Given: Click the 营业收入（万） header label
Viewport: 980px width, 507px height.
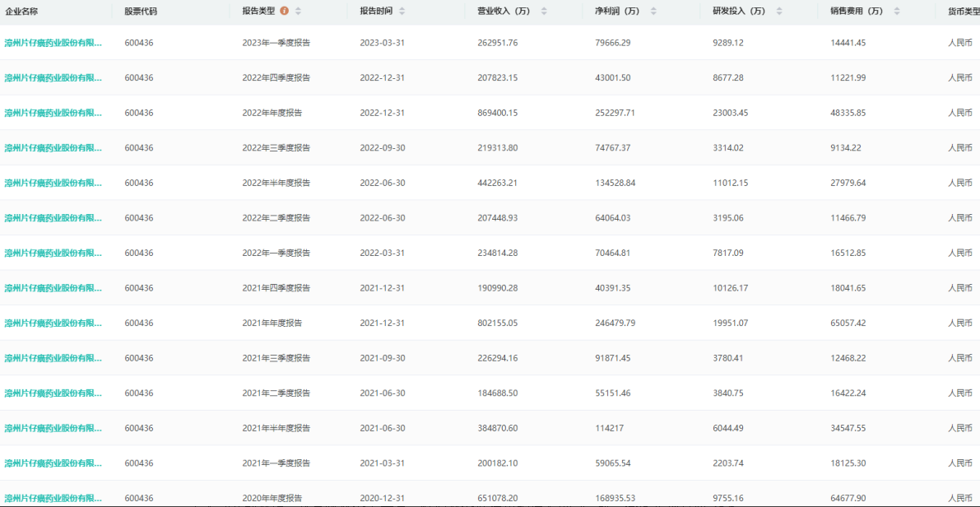Looking at the screenshot, I should pyautogui.click(x=506, y=12).
